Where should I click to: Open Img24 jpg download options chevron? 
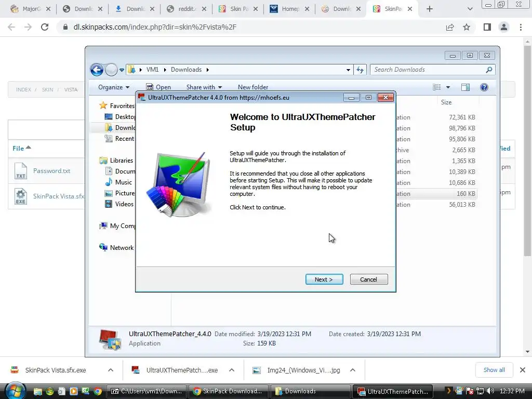pos(353,370)
